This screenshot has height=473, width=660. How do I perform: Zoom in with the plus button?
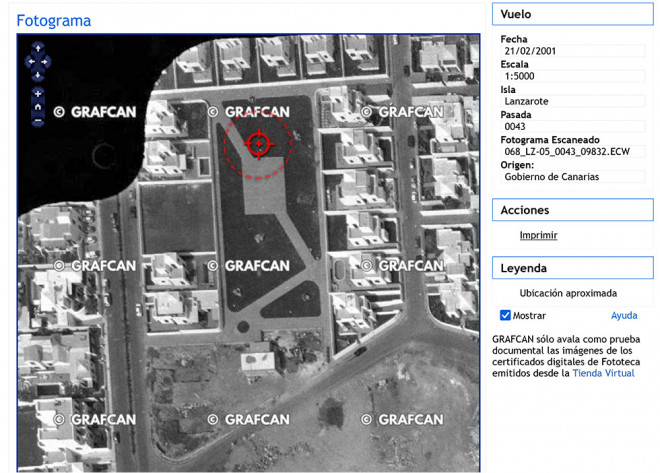click(x=38, y=94)
